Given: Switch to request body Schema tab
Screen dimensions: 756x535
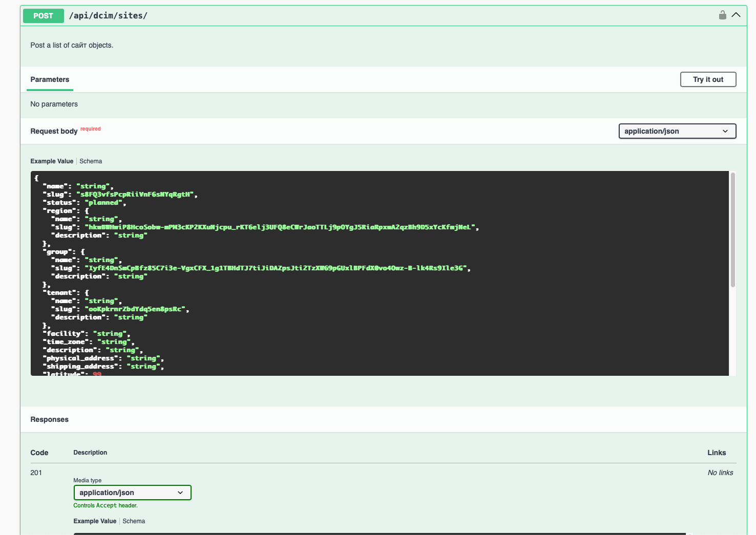Looking at the screenshot, I should click(91, 161).
